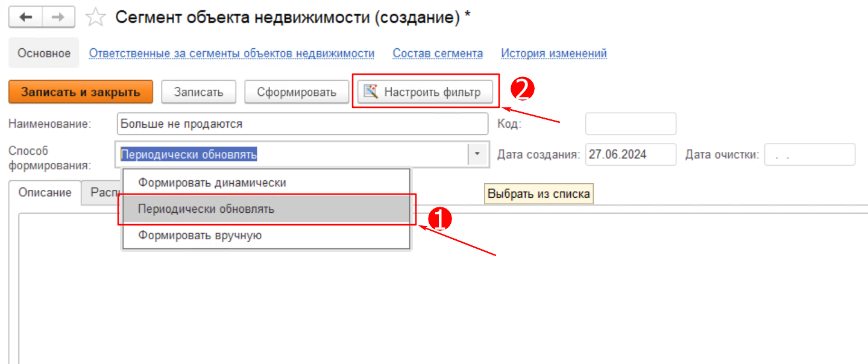The height and width of the screenshot is (364, 868).
Task: Open Ответственные за сегменты объектов недвижимости link
Action: [x=231, y=54]
